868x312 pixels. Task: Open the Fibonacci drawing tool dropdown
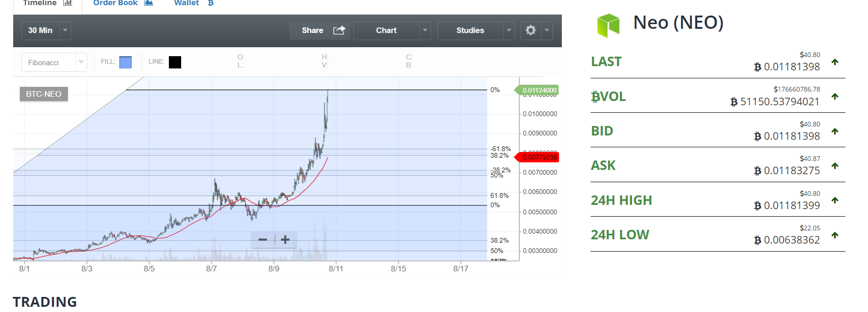(x=54, y=62)
